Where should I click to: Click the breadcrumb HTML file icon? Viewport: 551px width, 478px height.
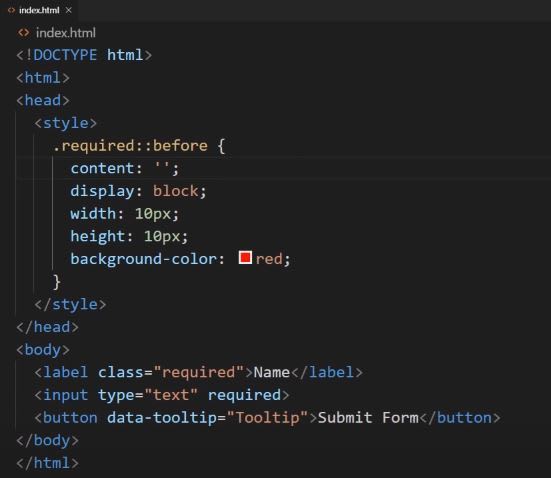click(x=24, y=33)
